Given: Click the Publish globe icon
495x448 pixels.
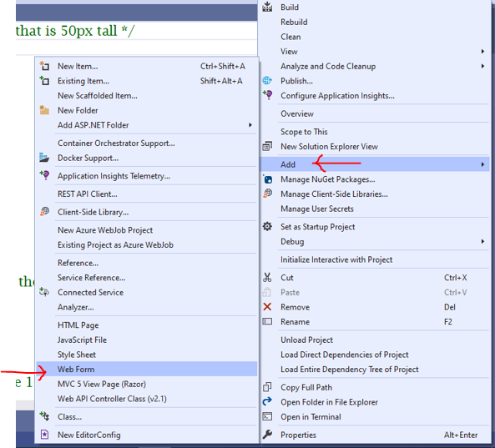Looking at the screenshot, I should tap(267, 80).
